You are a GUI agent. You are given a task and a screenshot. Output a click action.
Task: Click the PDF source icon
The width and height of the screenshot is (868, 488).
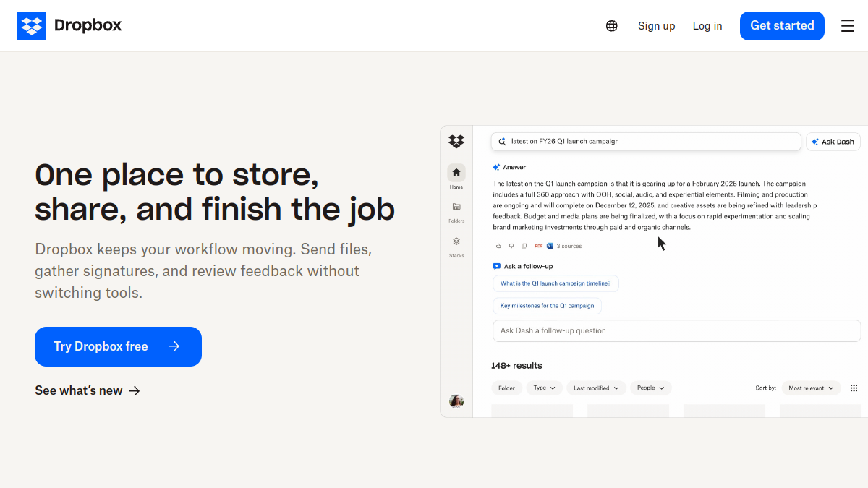539,246
